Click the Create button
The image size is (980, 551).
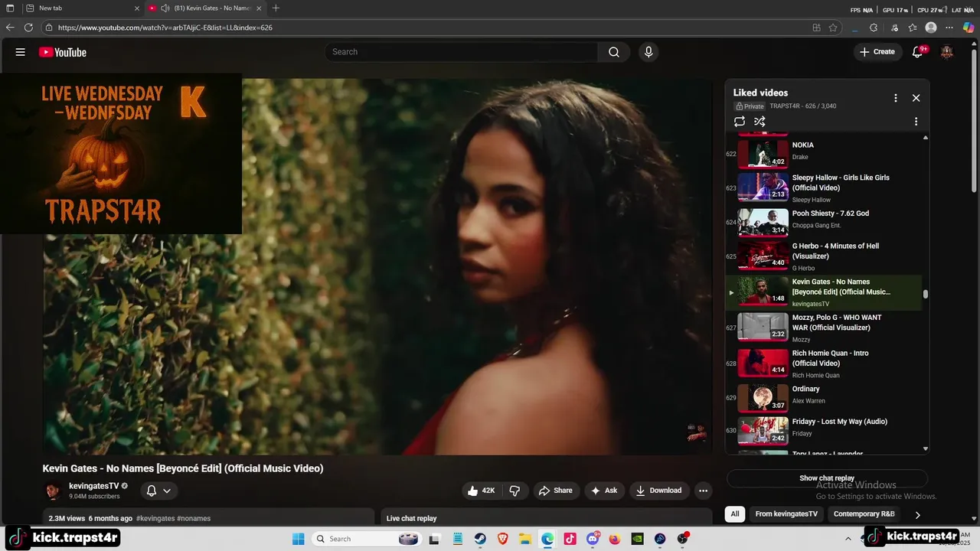click(x=877, y=52)
